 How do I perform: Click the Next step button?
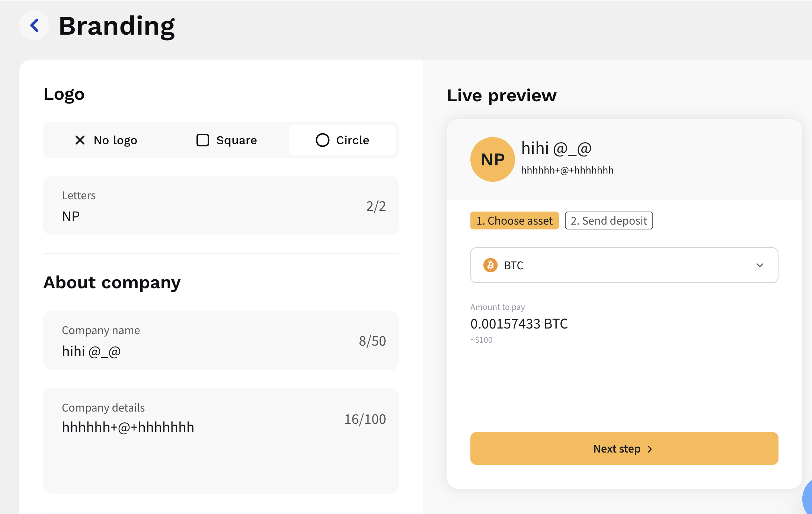[x=624, y=448]
